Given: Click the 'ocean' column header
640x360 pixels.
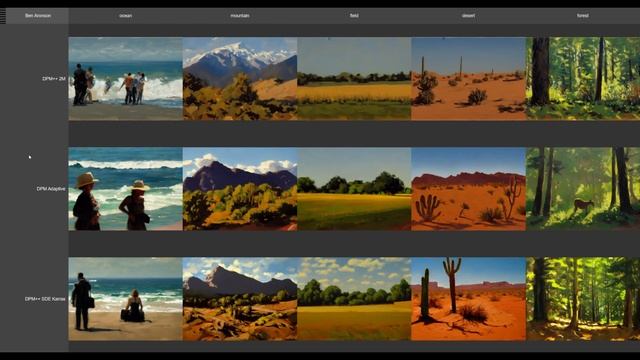Looking at the screenshot, I should pos(125,16).
